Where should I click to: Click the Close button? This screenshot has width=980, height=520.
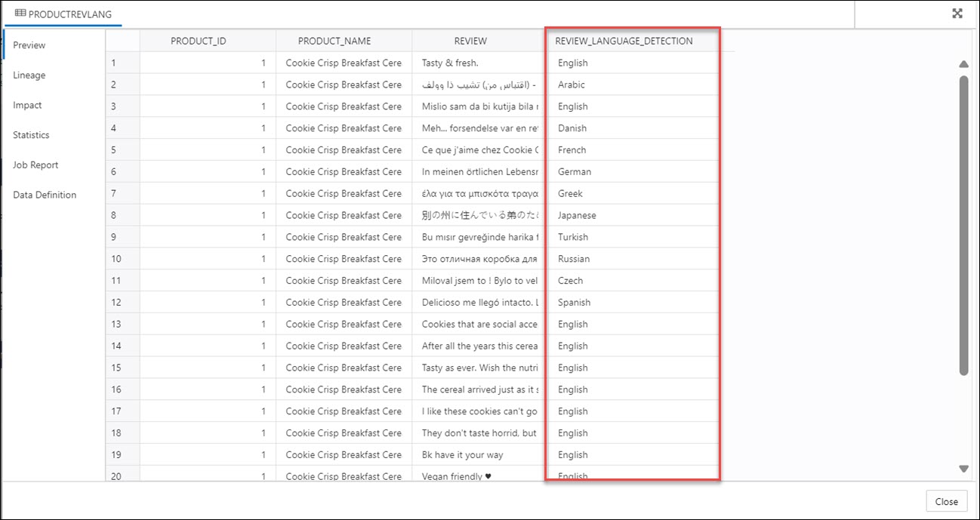946,501
